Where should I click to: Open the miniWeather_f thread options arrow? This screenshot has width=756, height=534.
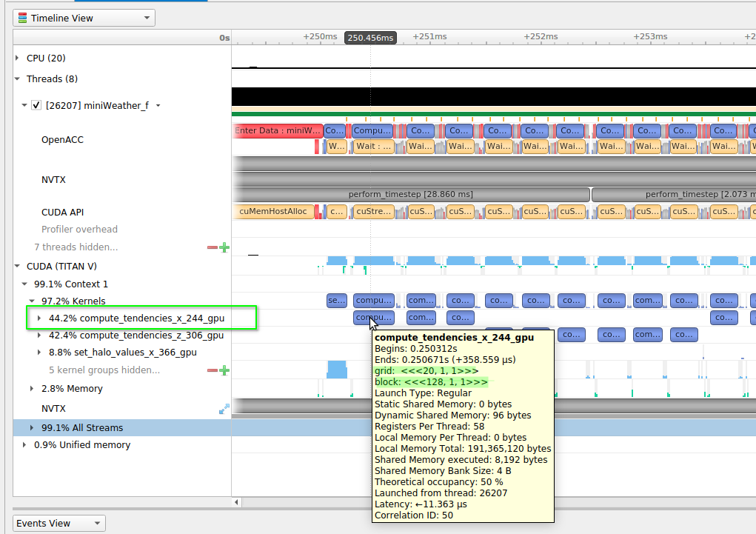point(158,106)
